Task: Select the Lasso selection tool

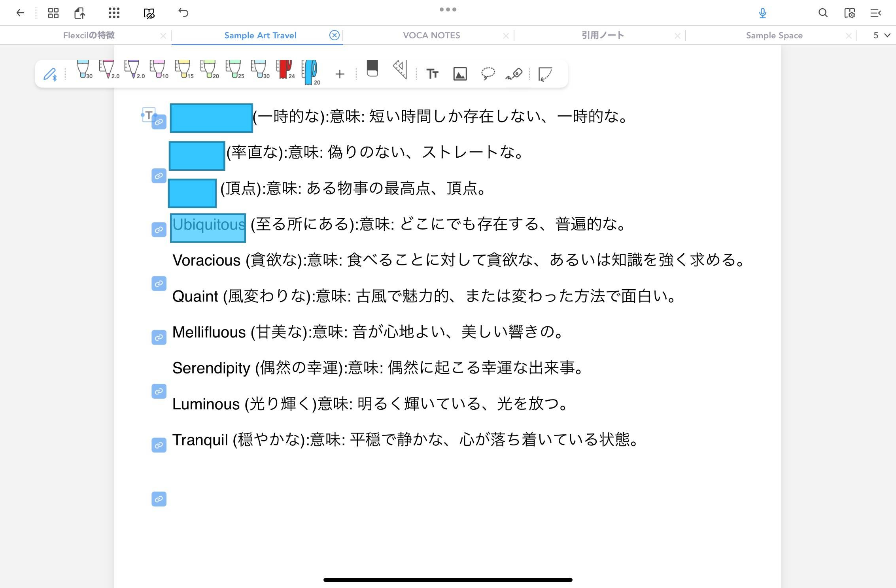Action: (488, 74)
